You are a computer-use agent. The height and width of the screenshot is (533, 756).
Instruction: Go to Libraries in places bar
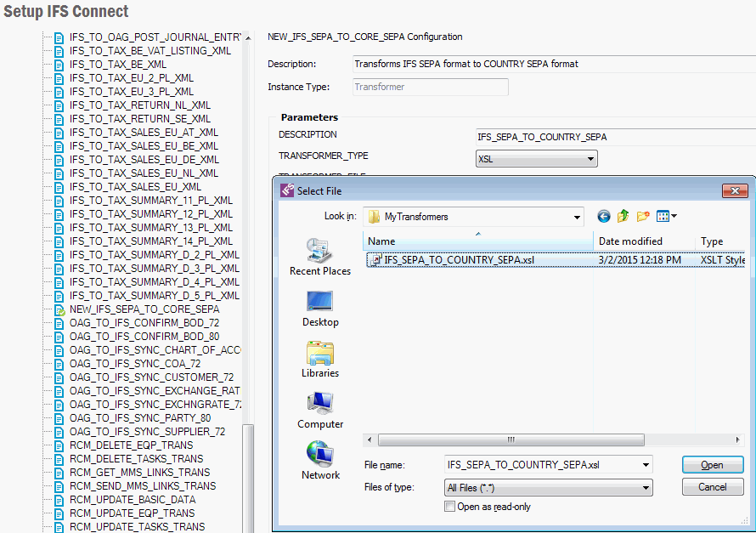319,358
